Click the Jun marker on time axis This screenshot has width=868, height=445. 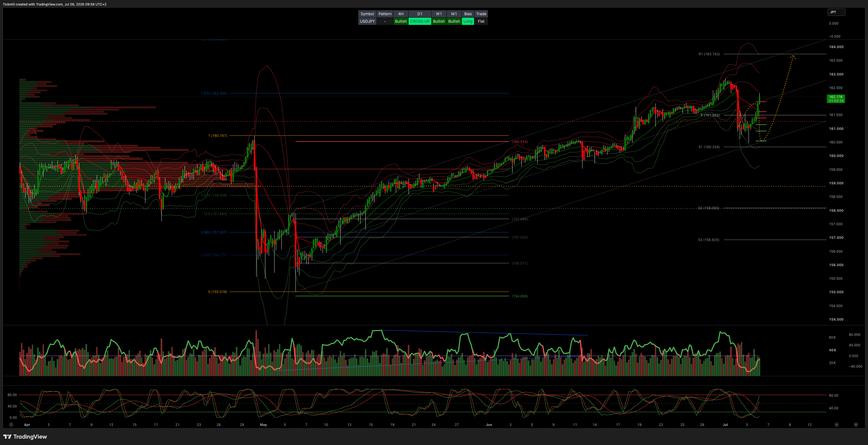pyautogui.click(x=489, y=425)
